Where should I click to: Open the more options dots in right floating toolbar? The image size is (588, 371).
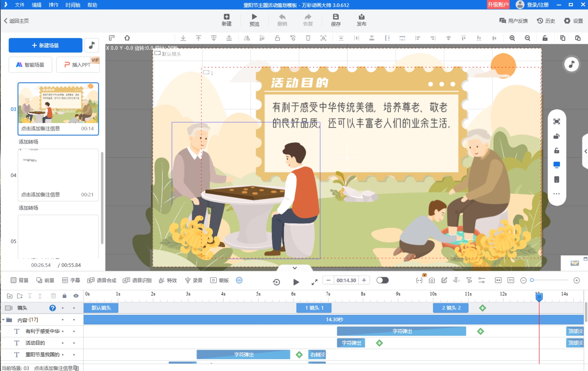[x=557, y=194]
